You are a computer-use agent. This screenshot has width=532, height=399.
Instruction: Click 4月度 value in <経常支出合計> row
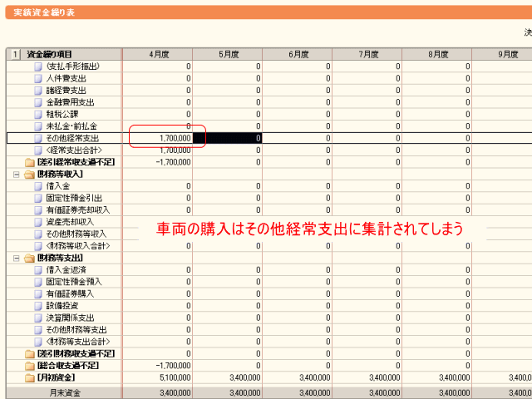175,150
